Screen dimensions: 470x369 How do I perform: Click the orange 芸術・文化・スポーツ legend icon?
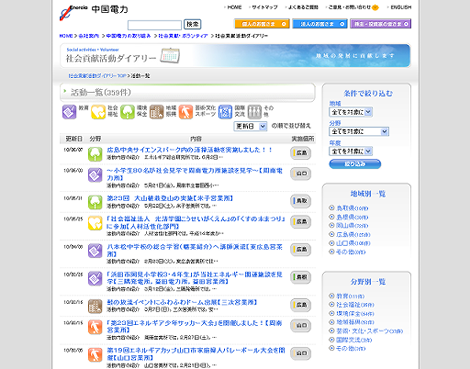[186, 112]
